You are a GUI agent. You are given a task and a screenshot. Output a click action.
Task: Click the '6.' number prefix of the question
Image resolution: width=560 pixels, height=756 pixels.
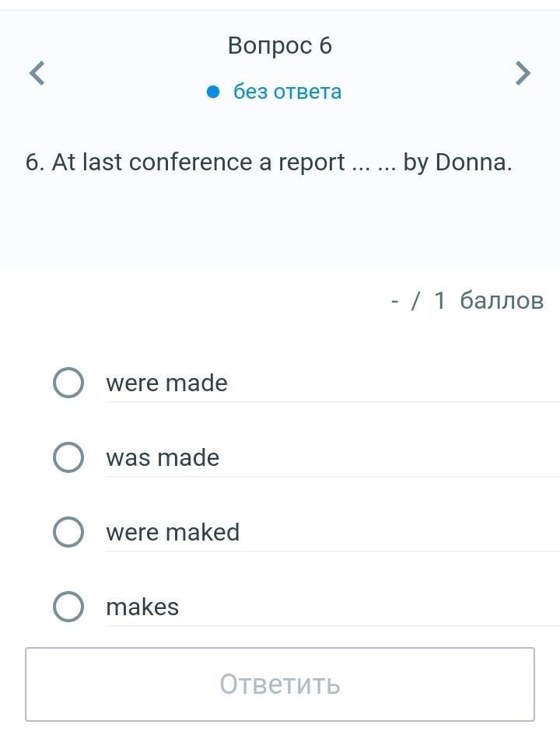click(x=35, y=163)
